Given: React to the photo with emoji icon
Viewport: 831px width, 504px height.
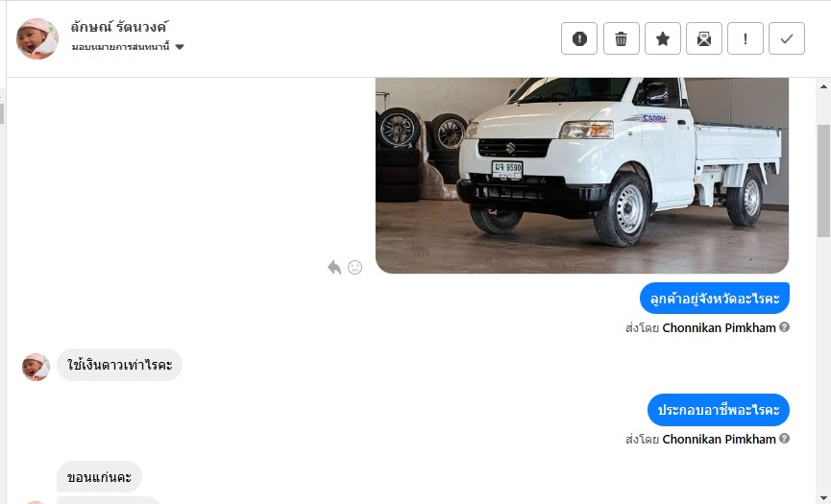Looking at the screenshot, I should (354, 267).
